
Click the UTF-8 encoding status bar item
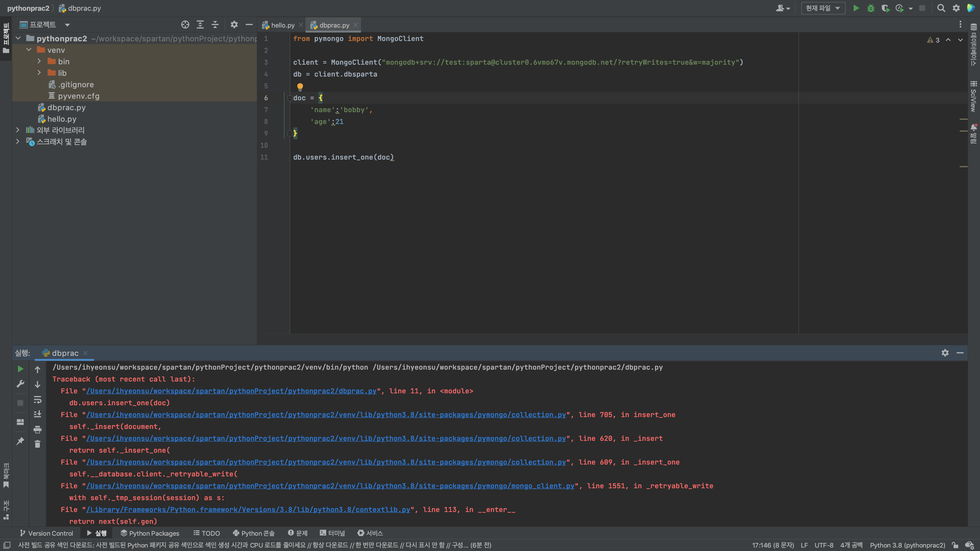click(x=824, y=545)
